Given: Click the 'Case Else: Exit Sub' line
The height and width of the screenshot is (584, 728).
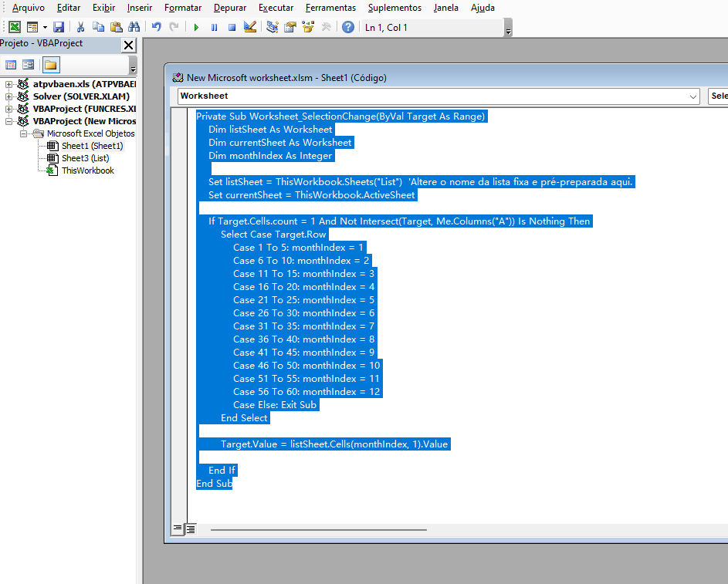Looking at the screenshot, I should (x=275, y=404).
